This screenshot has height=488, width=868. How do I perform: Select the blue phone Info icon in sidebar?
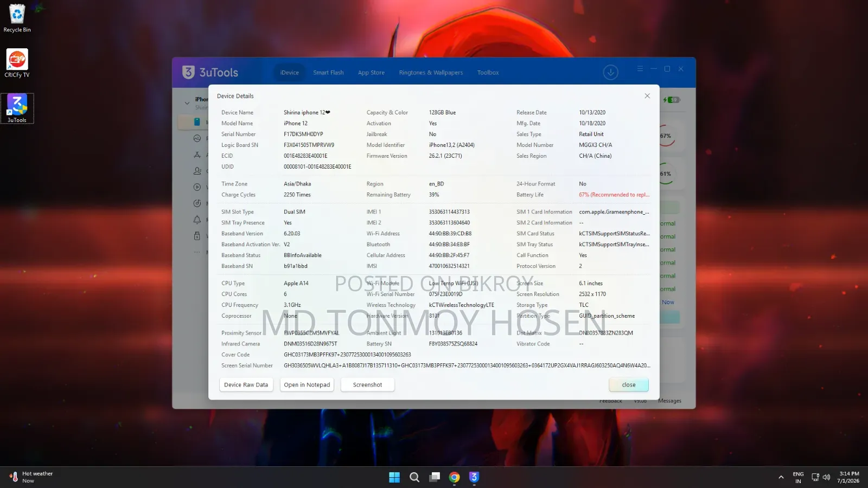pyautogui.click(x=197, y=122)
